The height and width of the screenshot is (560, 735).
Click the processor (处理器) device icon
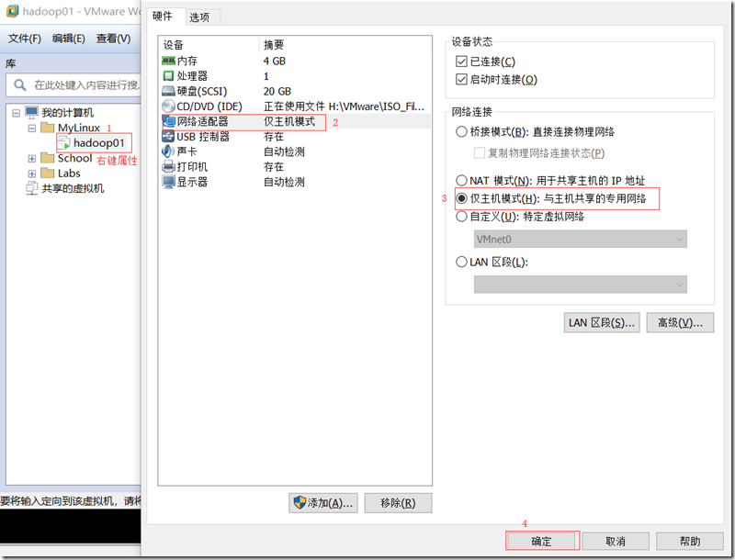click(168, 76)
